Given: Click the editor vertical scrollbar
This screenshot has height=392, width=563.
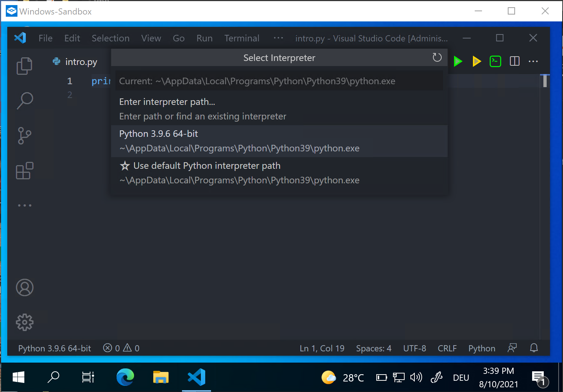Looking at the screenshot, I should [x=545, y=81].
